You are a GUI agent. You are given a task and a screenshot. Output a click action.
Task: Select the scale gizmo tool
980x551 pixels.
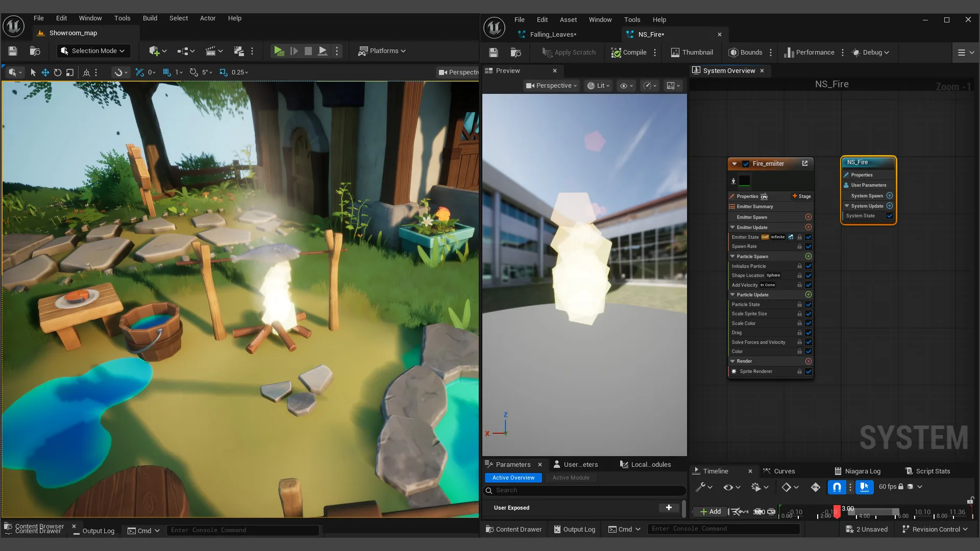point(70,72)
